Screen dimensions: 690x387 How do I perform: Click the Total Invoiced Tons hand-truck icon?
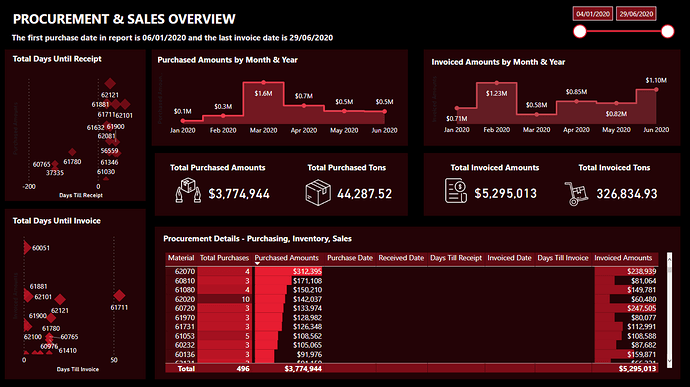pos(576,193)
